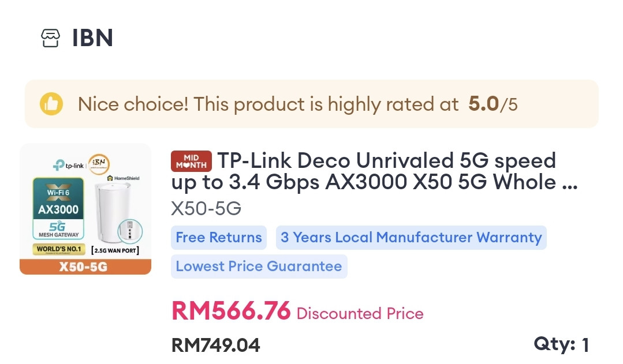
Task: Select the X50-5G variant text
Action: coord(206,208)
